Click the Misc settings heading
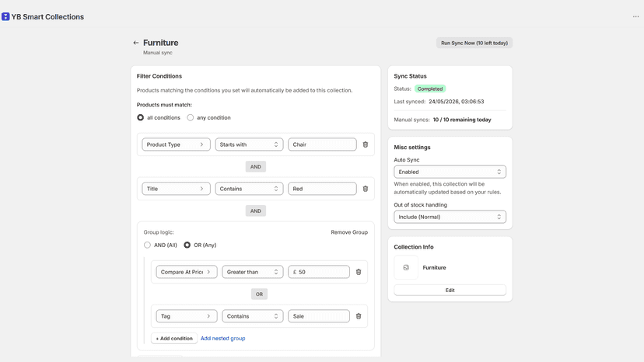 tap(412, 147)
